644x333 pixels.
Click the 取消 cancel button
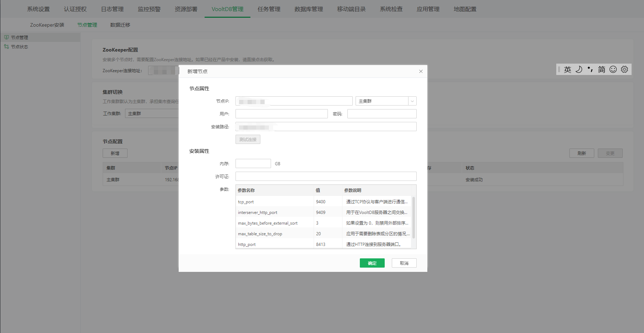pos(404,263)
